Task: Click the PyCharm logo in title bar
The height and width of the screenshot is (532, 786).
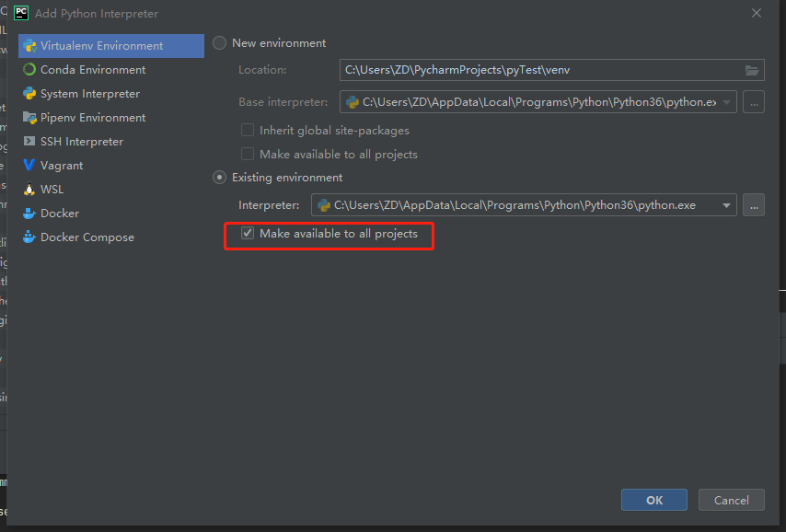Action: pos(21,13)
